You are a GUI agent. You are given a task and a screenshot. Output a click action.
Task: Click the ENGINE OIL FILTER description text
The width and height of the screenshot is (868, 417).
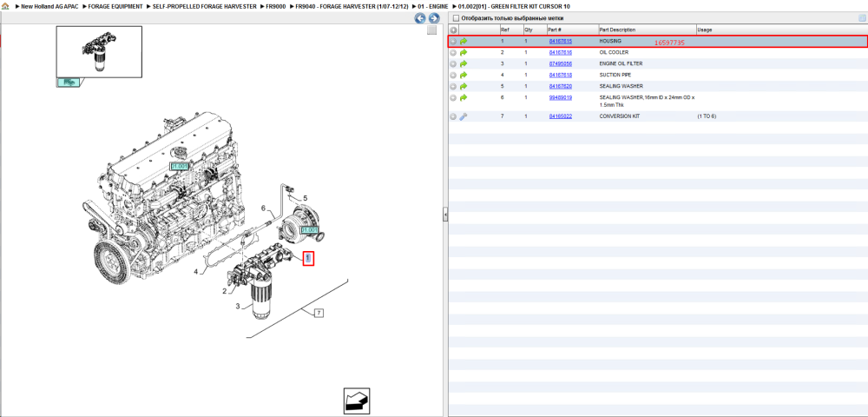pyautogui.click(x=621, y=63)
